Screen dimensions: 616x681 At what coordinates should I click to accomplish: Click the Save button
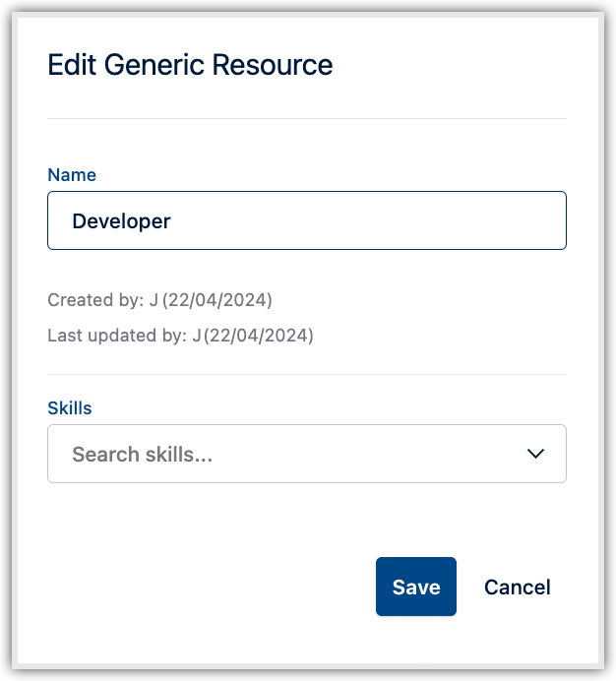pyautogui.click(x=415, y=587)
